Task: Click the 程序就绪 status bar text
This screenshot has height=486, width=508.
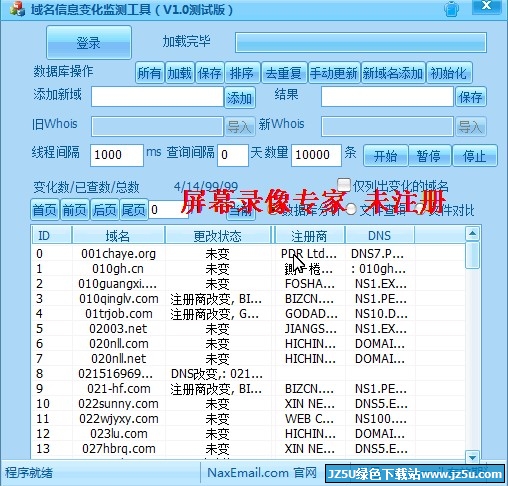Action: (29, 473)
